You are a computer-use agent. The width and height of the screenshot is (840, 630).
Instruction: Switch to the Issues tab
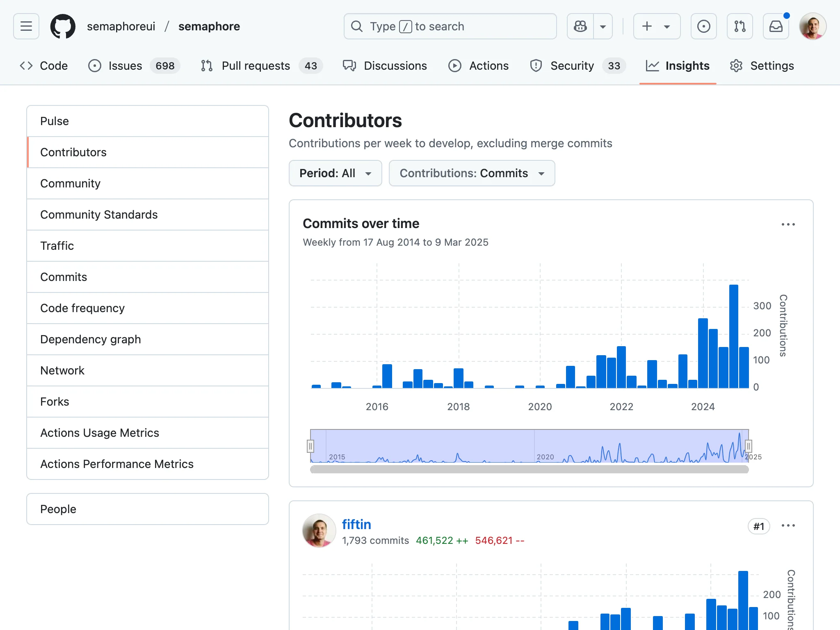134,66
